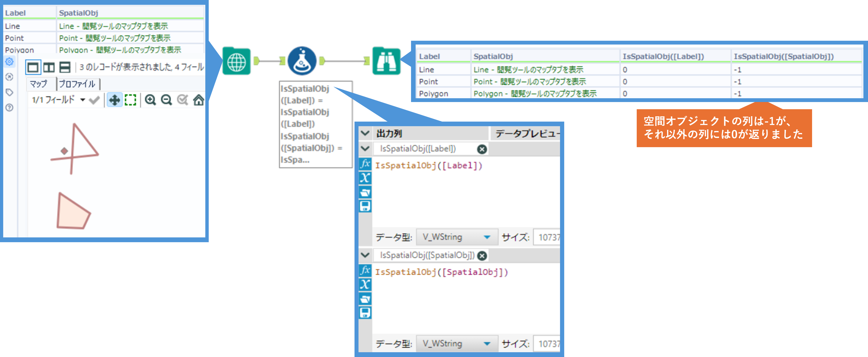This screenshot has height=357, width=868.
Task: Switch to side-by-side pane layout
Action: 49,67
